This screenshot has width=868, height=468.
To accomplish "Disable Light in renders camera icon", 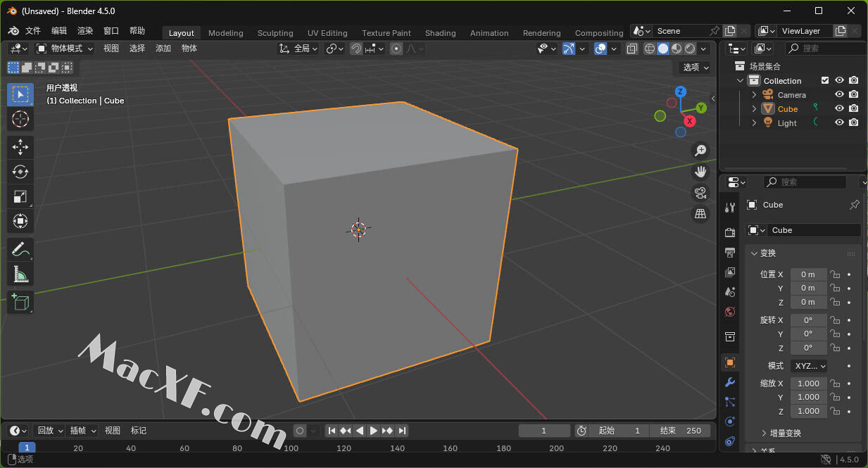I will (x=853, y=122).
